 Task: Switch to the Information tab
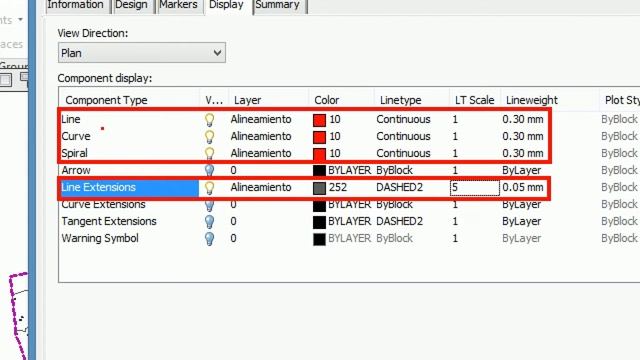(76, 5)
